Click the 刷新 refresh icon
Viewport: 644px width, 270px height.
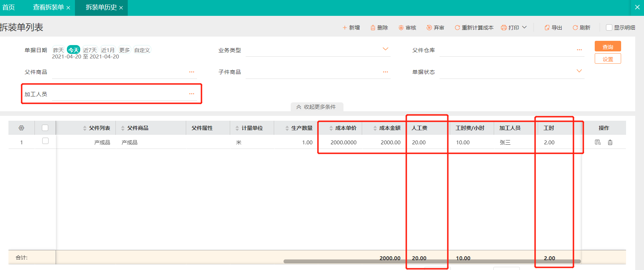coord(575,27)
